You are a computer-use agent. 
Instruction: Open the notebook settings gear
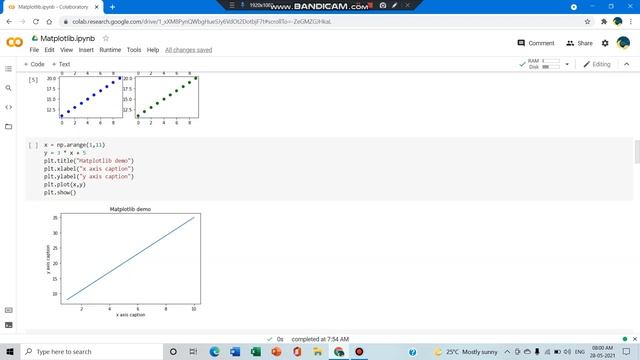[605, 43]
